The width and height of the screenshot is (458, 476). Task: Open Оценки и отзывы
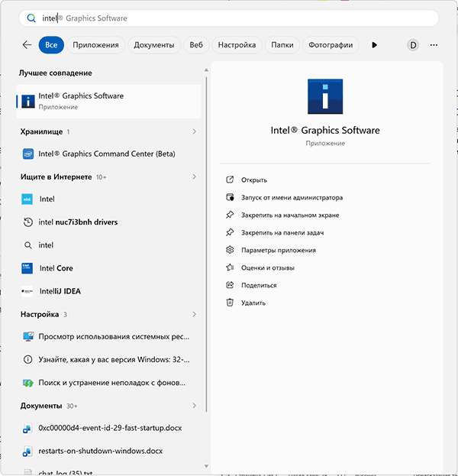268,267
